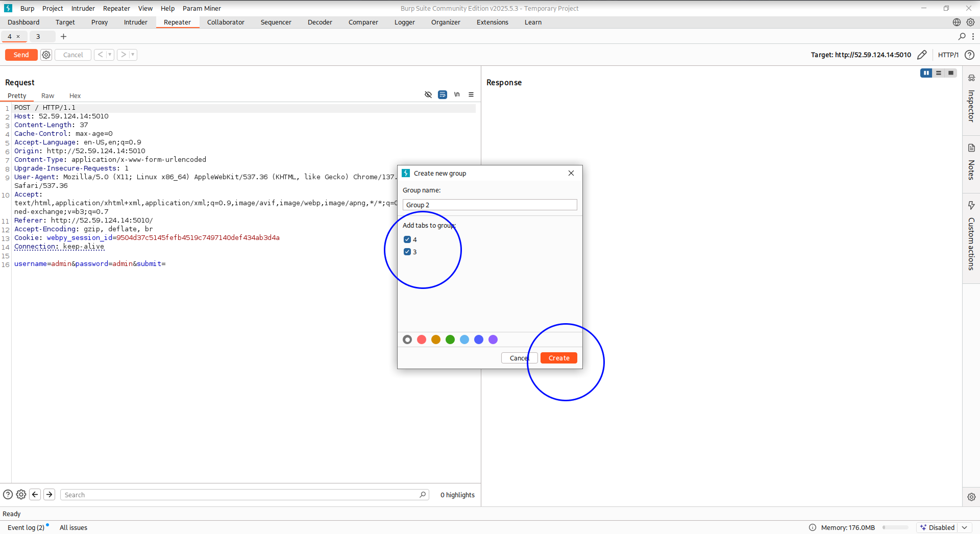
Task: Open side panel settings gear at bottom right
Action: [x=971, y=497]
